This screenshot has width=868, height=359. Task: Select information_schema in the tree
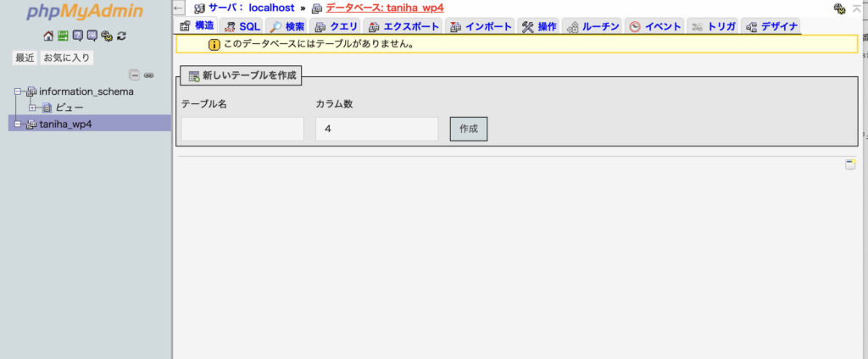86,91
